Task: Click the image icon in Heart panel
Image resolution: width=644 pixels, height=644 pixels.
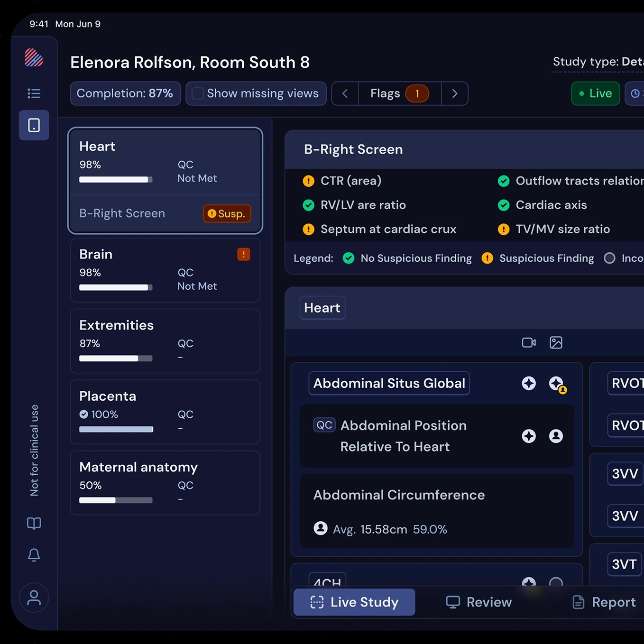Action: point(556,342)
